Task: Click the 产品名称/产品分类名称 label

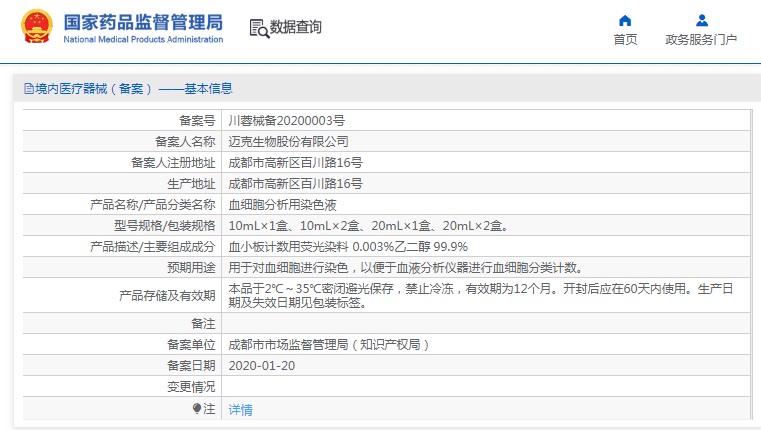Action: click(x=152, y=205)
